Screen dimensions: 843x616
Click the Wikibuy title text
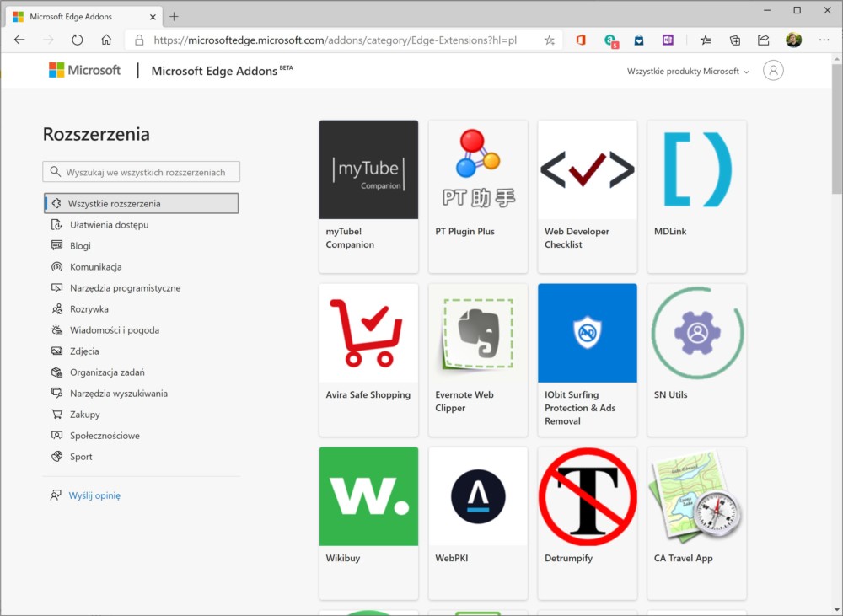(x=343, y=558)
